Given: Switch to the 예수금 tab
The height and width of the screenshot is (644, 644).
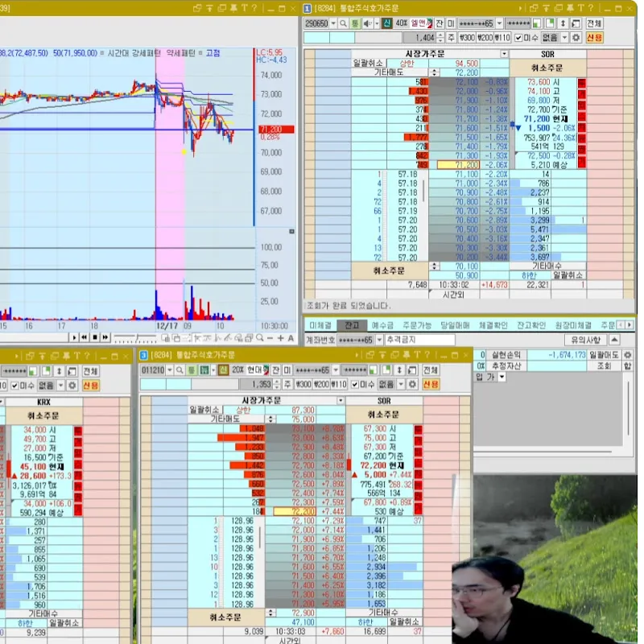Looking at the screenshot, I should click(x=382, y=325).
